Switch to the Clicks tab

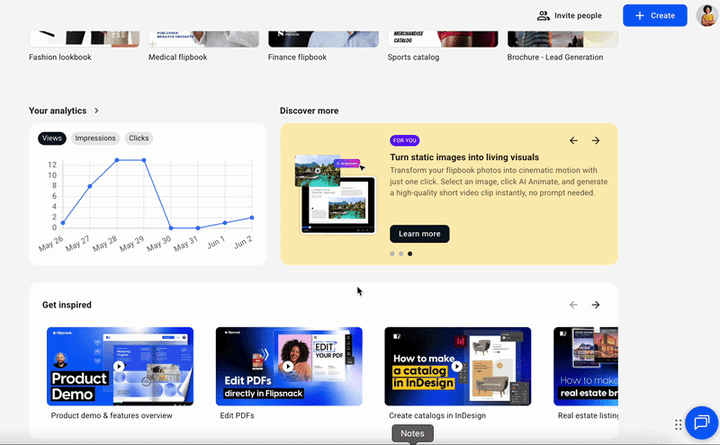[139, 138]
